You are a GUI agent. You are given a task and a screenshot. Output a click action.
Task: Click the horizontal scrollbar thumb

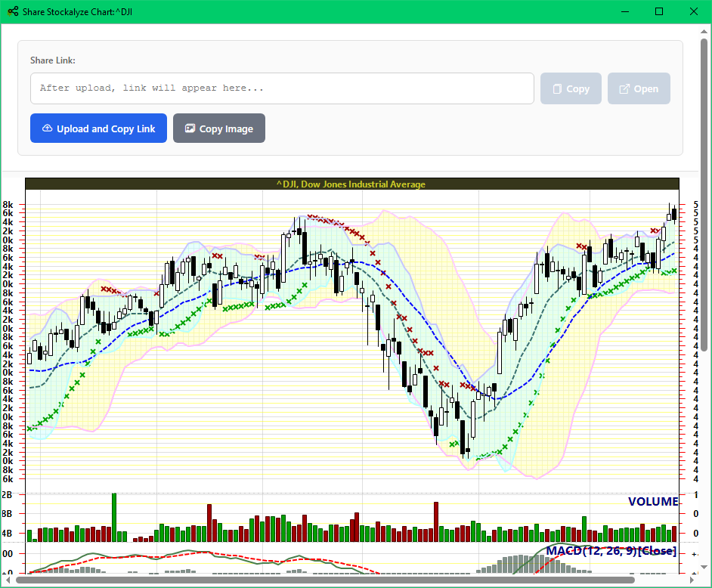(x=325, y=580)
